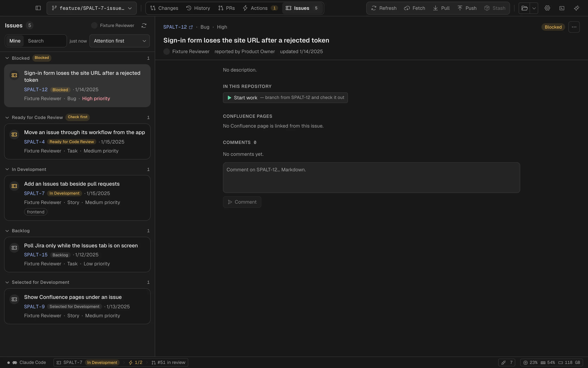This screenshot has width=588, height=368.
Task: Open the more options ellipsis button
Action: (574, 27)
